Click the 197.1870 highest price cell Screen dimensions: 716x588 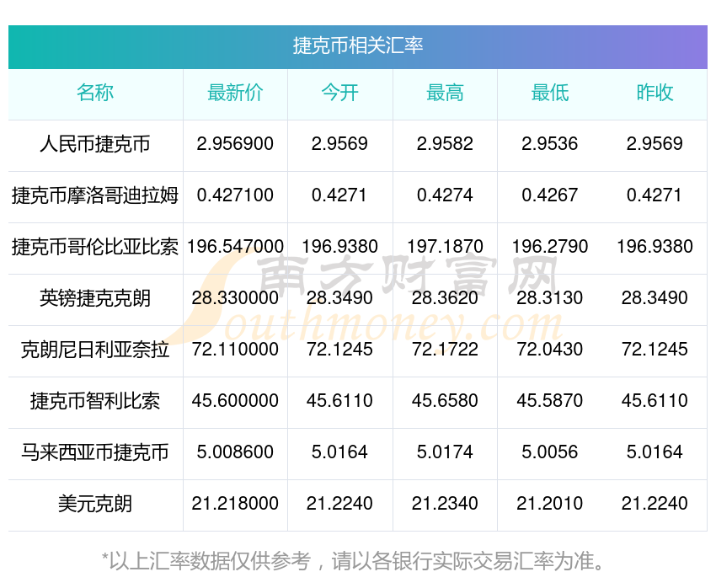[x=445, y=247]
